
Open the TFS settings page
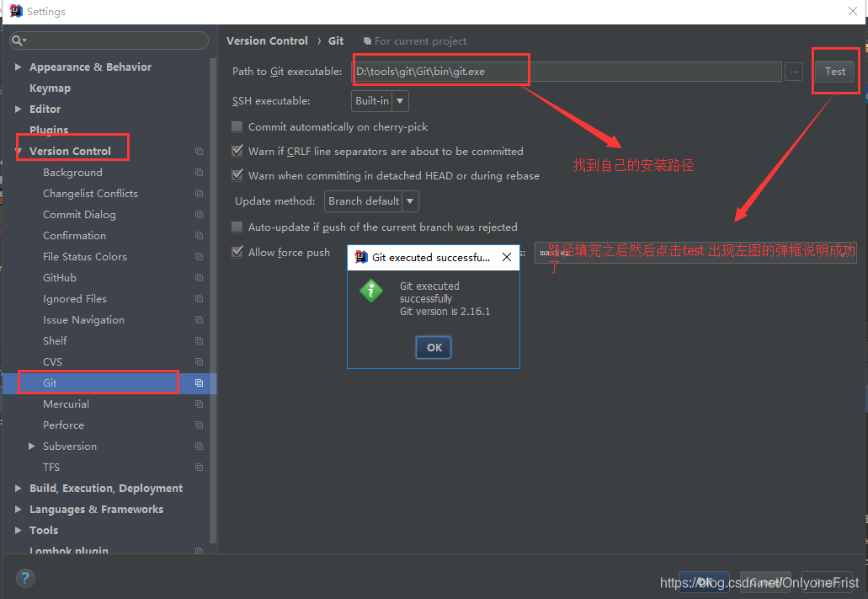pos(51,467)
